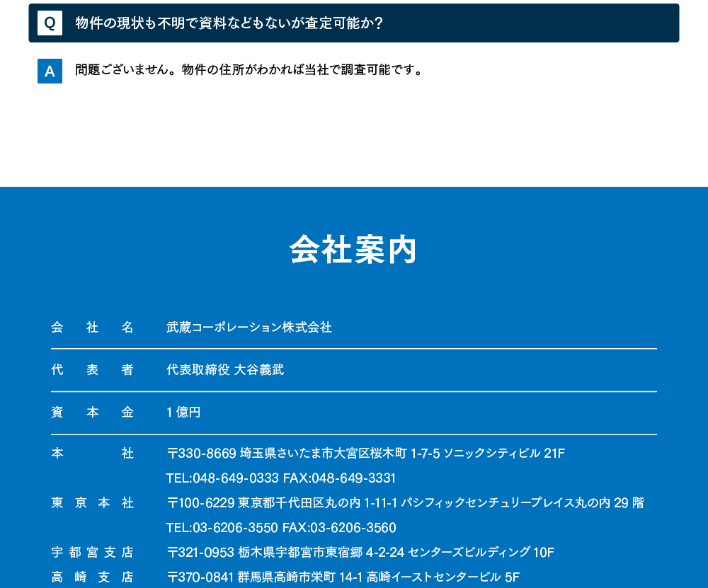Click the 東京本社 label

click(x=92, y=502)
